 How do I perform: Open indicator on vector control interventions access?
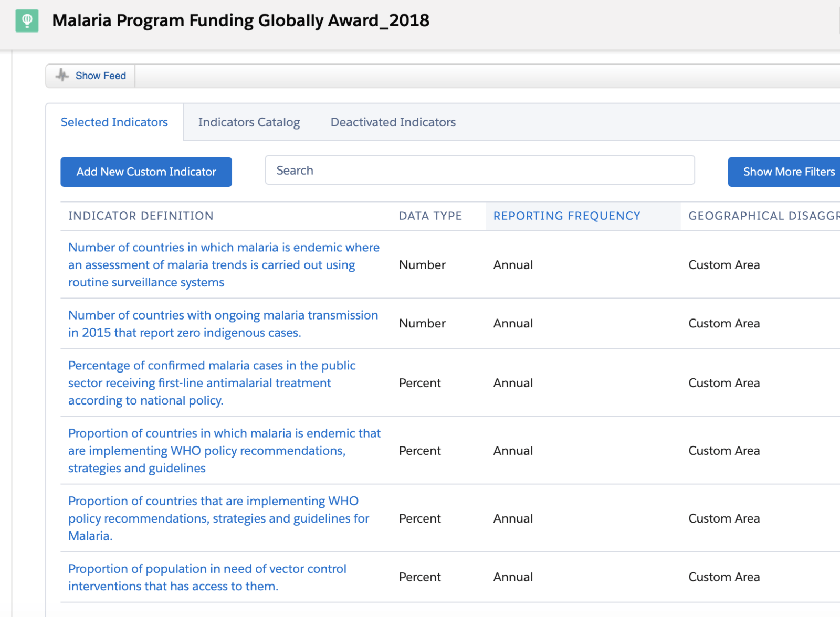coord(207,578)
